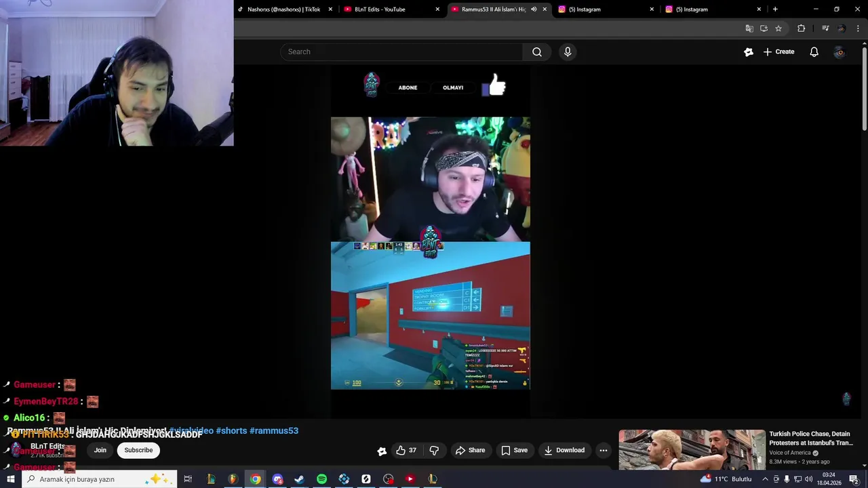The image size is (868, 488).
Task: Close the BLnT Edits - YouTube tab
Action: (x=437, y=9)
